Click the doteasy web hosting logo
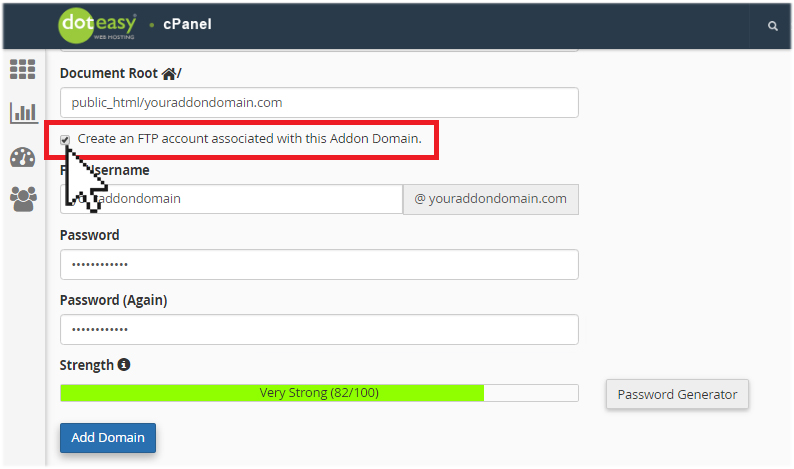 98,25
